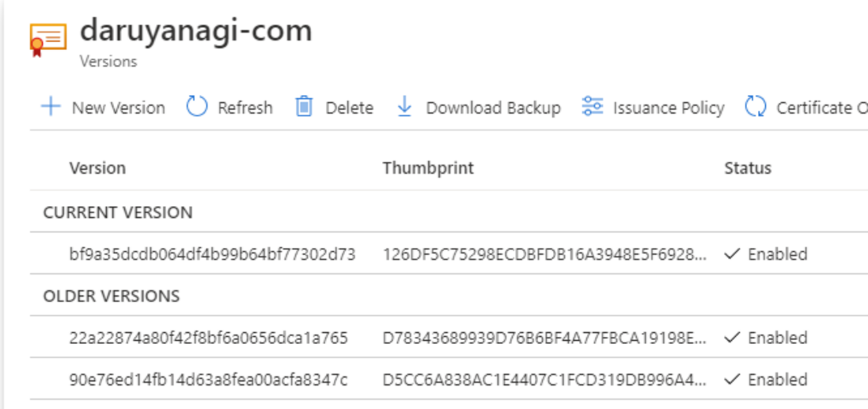Click the Enabled checkmark on current version
Screen dimensions: 868x409
tap(732, 254)
